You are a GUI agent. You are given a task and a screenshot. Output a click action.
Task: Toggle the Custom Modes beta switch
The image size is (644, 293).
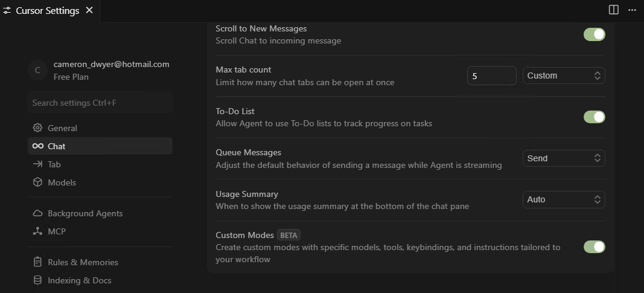pos(594,246)
